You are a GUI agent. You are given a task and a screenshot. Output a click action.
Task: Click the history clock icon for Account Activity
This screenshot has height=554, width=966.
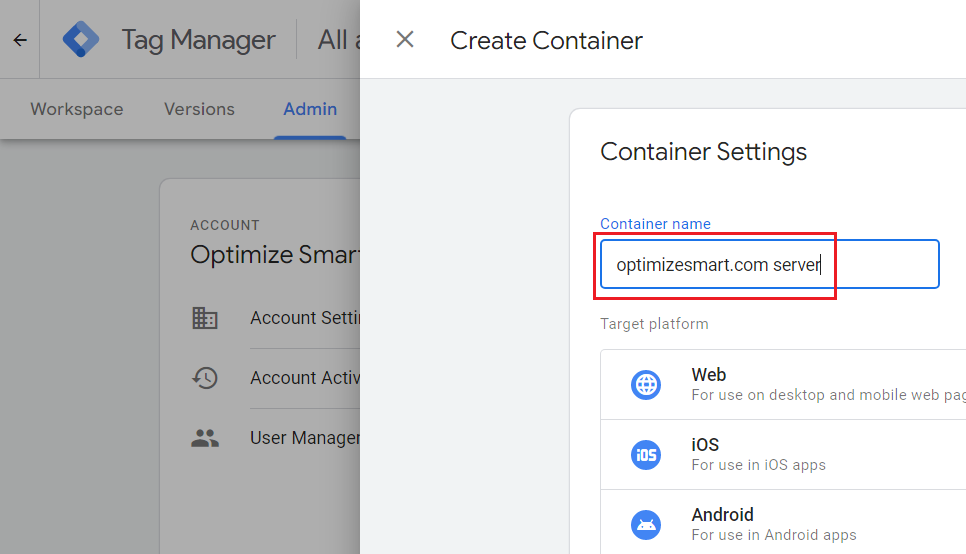coord(205,378)
